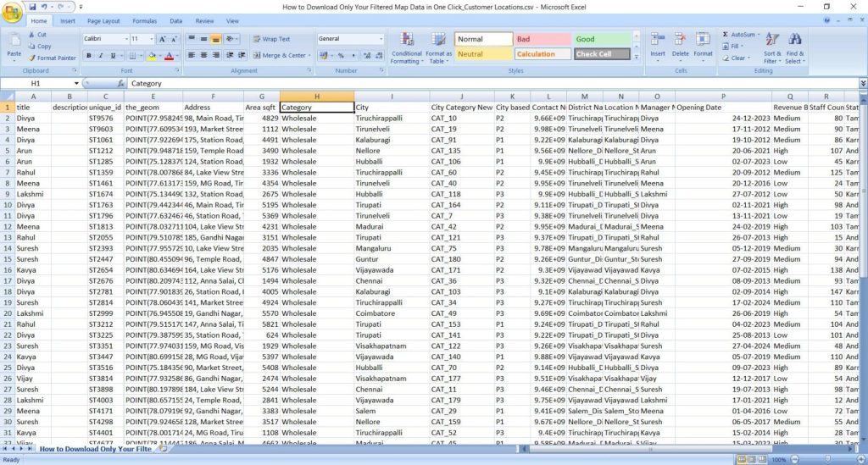868x465 pixels.
Task: Align cell text to the right
Action: click(x=216, y=55)
